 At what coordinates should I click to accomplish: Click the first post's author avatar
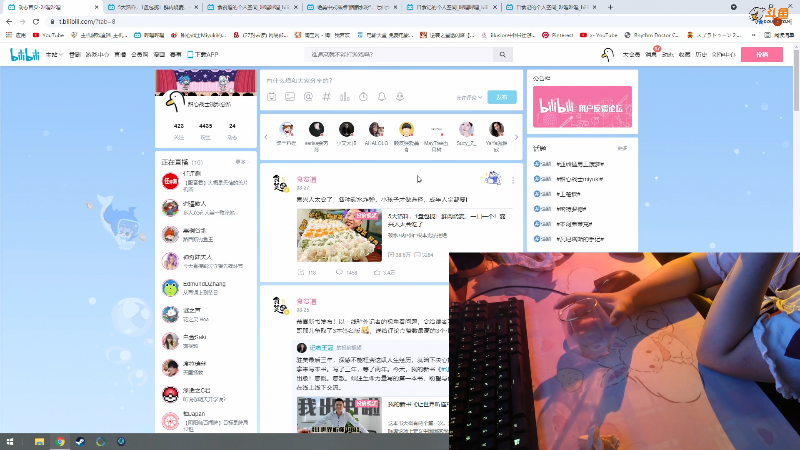(x=280, y=183)
